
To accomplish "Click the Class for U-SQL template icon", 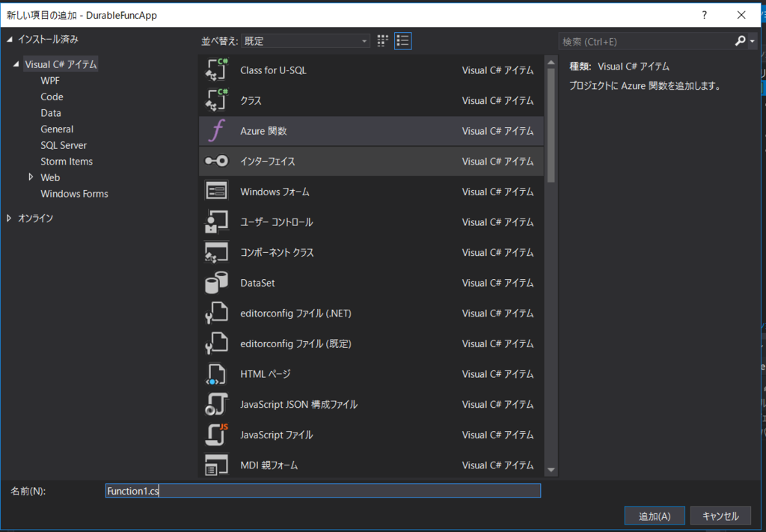I will 216,70.
